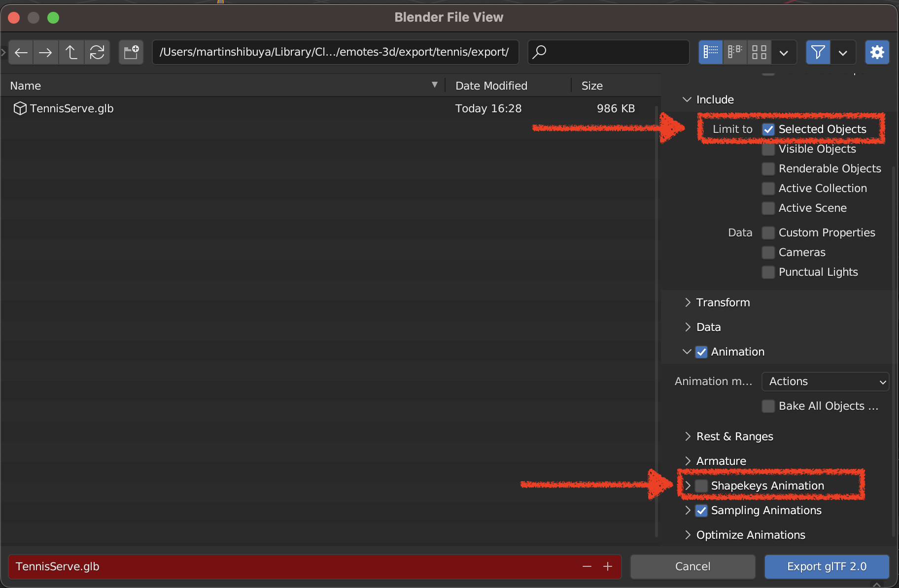Switch to thumbnails display mode
The image size is (899, 588).
coord(759,52)
